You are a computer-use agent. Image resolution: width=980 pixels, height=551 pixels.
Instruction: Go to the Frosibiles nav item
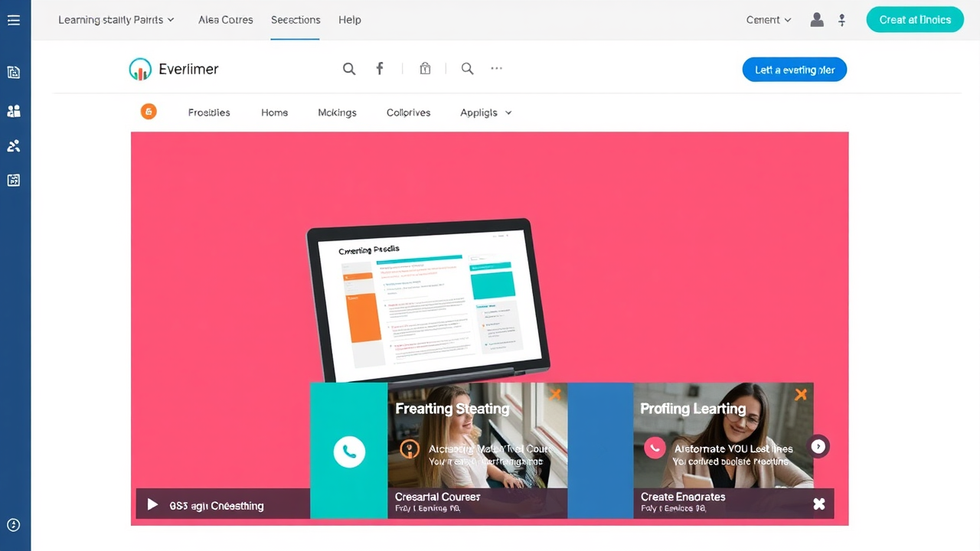pyautogui.click(x=209, y=112)
